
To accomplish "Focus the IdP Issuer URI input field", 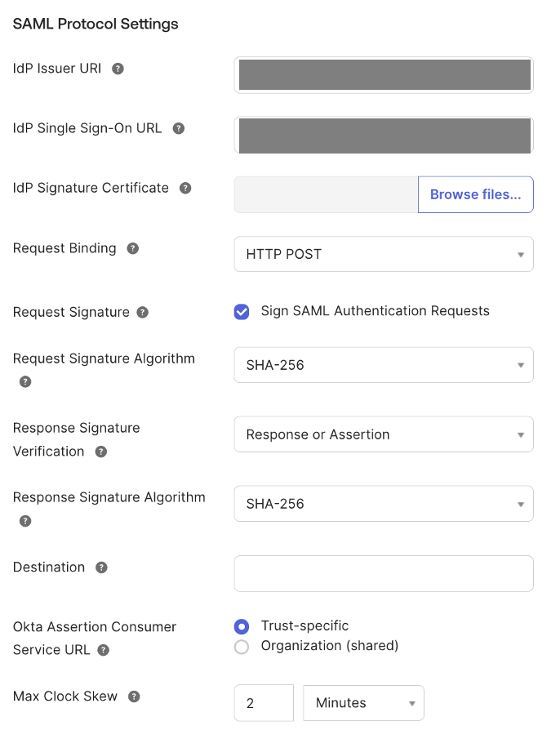I will pos(384,75).
